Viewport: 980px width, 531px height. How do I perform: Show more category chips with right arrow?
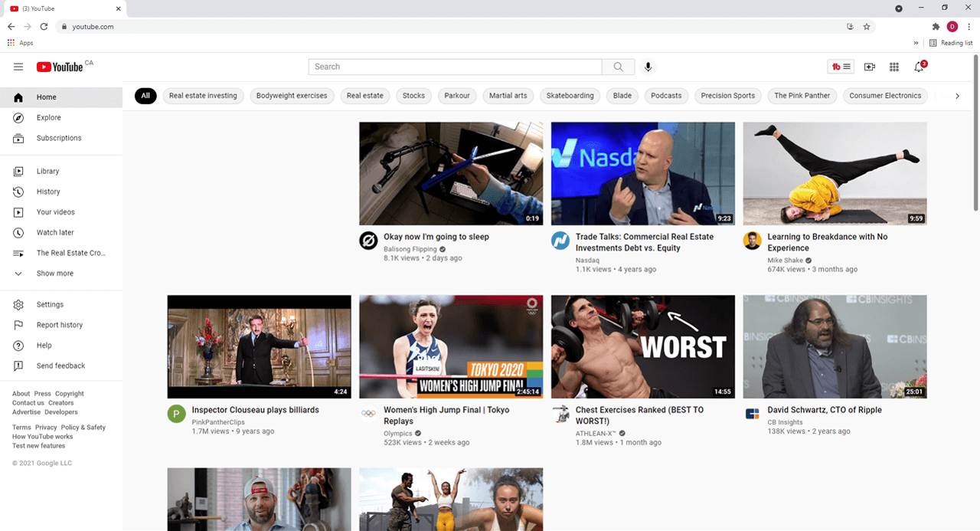[x=957, y=96]
